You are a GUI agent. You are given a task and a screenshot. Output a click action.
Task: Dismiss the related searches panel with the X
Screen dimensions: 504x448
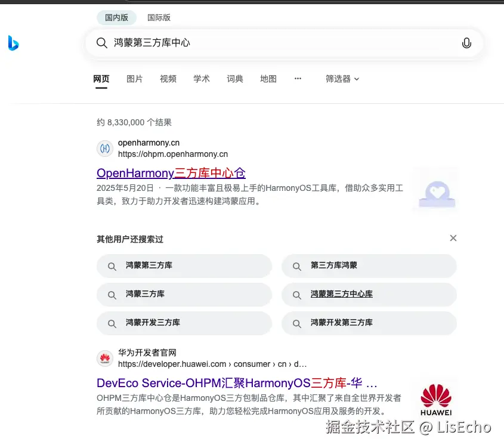453,238
